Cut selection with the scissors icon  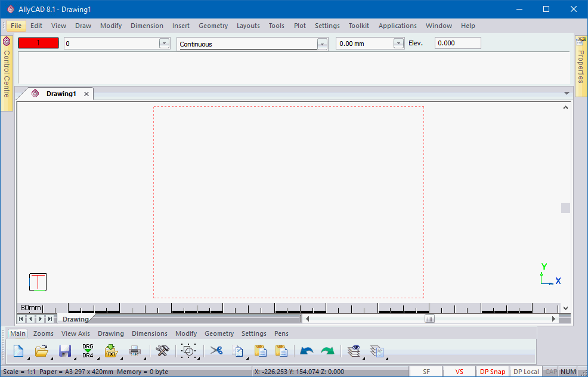point(216,351)
